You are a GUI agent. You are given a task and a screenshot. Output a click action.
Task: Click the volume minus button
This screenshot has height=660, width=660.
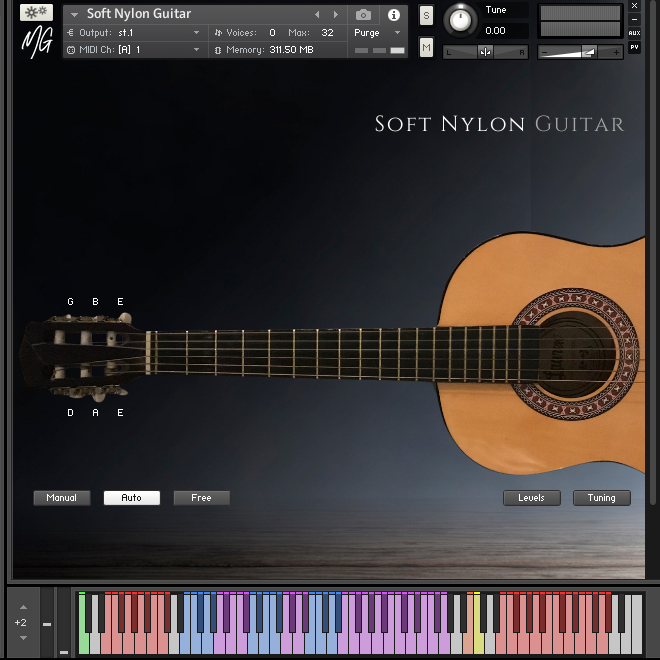pos(545,53)
